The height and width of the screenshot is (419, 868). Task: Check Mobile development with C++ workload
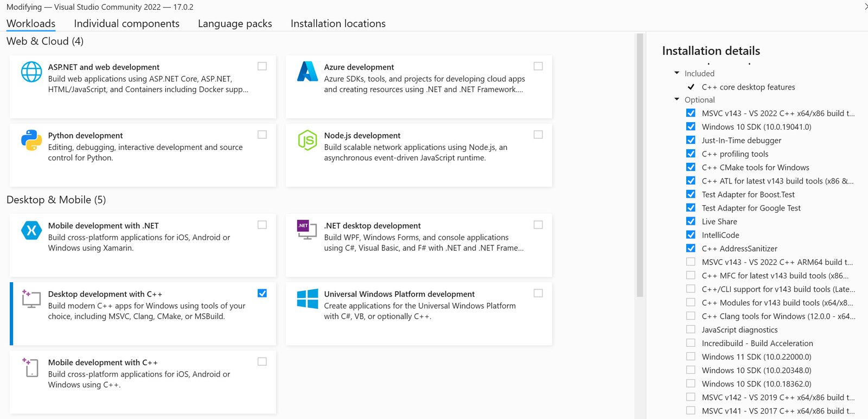click(262, 361)
